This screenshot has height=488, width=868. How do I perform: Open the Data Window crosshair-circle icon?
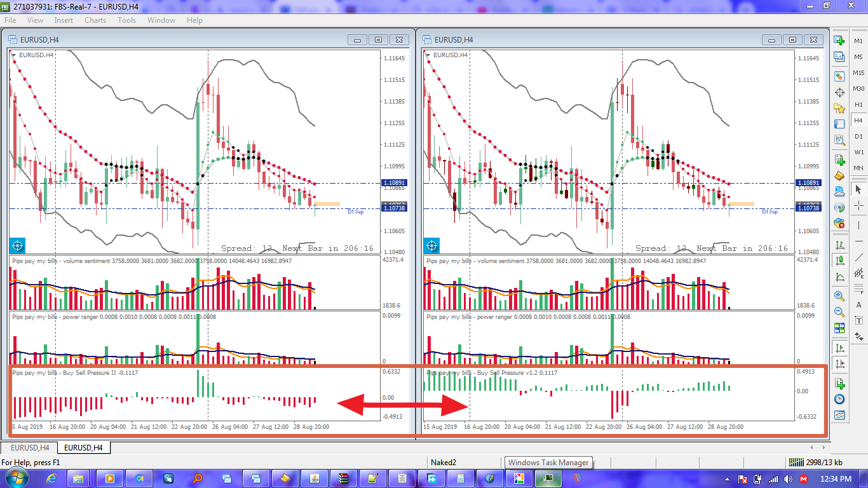839,92
